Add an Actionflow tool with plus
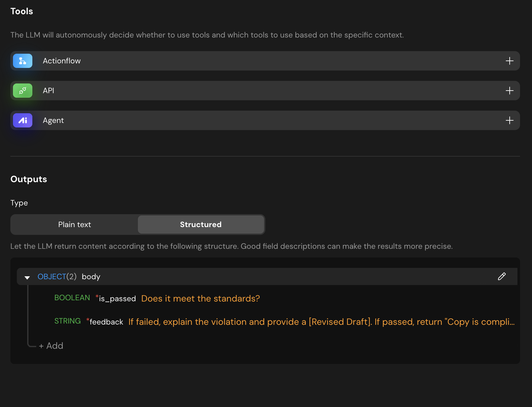 pos(509,61)
